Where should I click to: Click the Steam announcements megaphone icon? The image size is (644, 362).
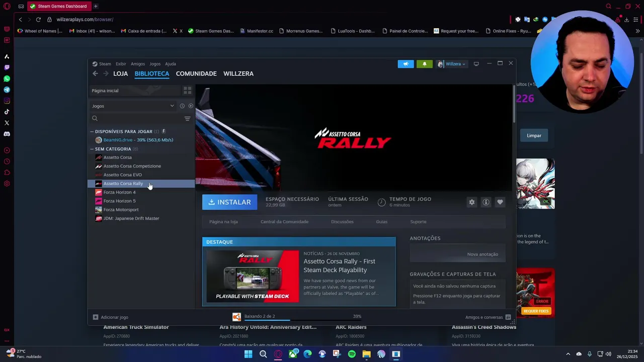[406, 64]
